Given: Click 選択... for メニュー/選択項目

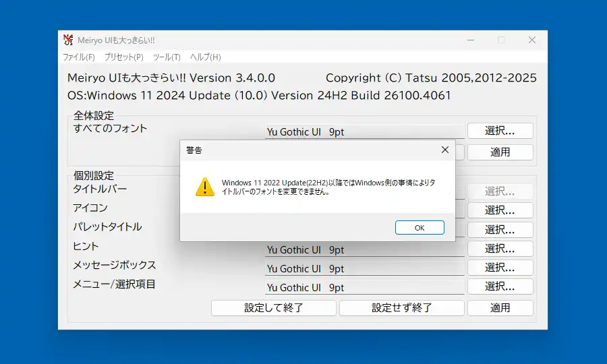Looking at the screenshot, I should [x=500, y=286].
